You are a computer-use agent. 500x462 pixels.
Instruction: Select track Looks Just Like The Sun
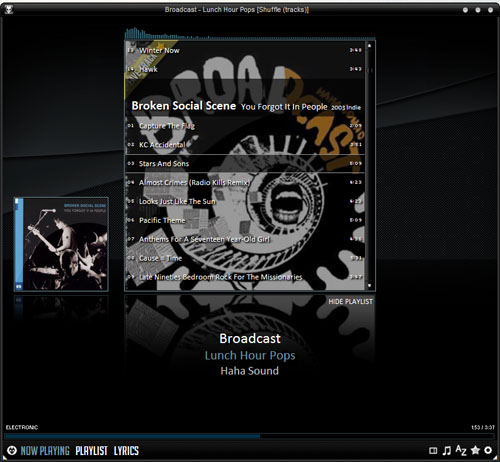pyautogui.click(x=245, y=201)
